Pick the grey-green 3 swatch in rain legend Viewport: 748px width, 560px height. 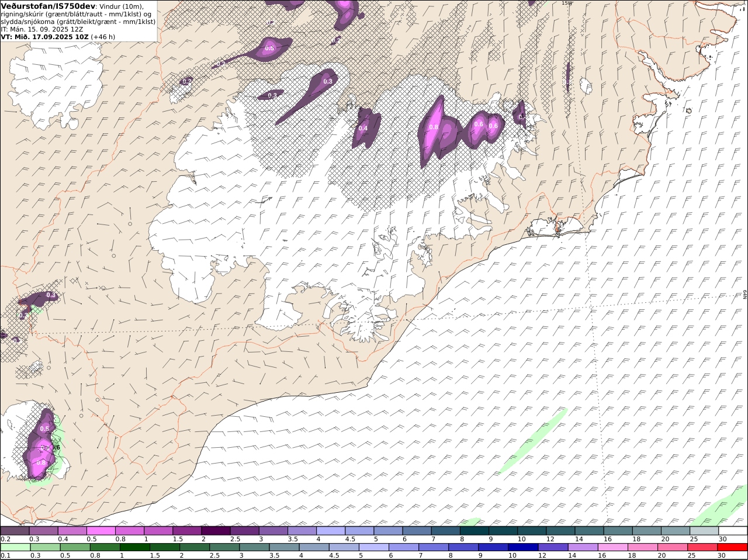[254, 548]
